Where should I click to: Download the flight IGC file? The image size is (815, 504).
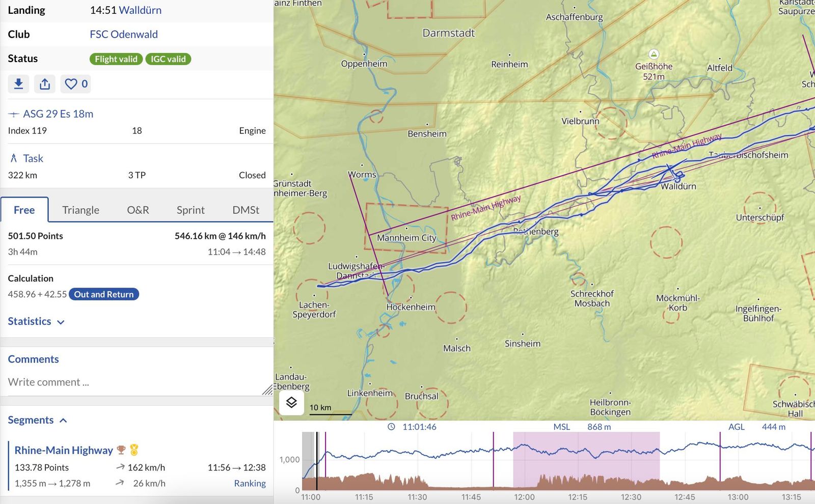18,84
